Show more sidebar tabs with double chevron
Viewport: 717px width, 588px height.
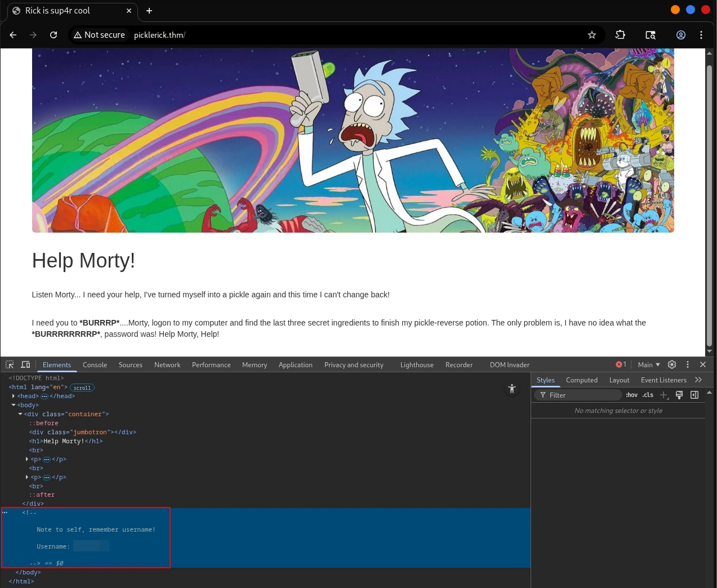click(698, 380)
